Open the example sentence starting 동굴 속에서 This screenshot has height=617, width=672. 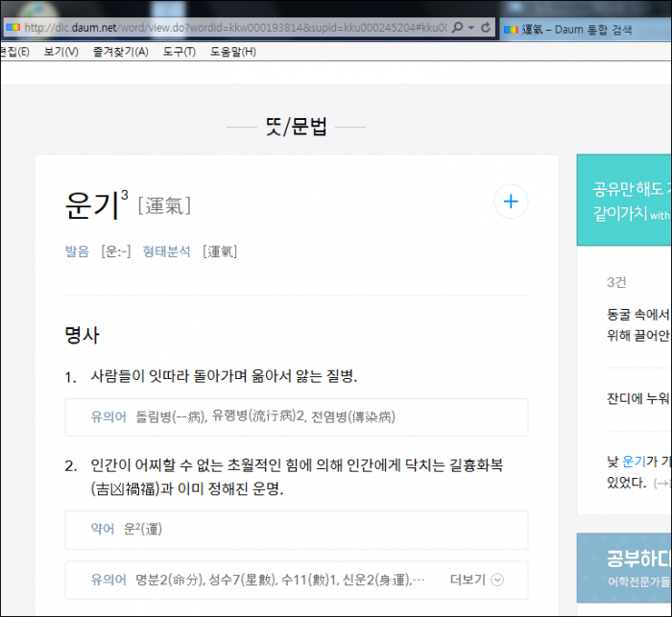tap(638, 324)
